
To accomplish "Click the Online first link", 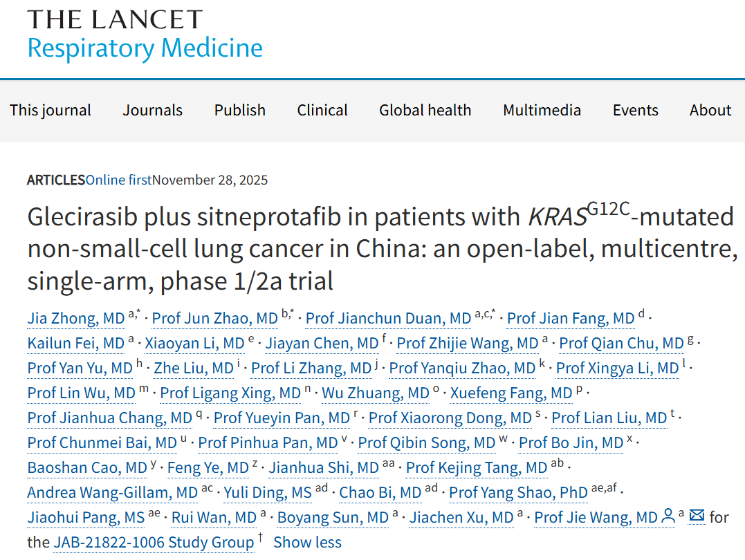I will 119,180.
